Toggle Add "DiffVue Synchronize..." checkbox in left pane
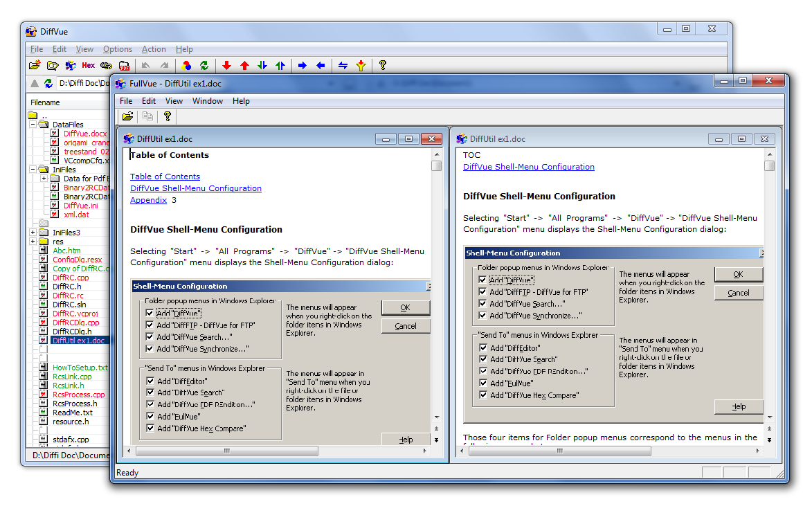The image size is (812, 506). pyautogui.click(x=150, y=349)
